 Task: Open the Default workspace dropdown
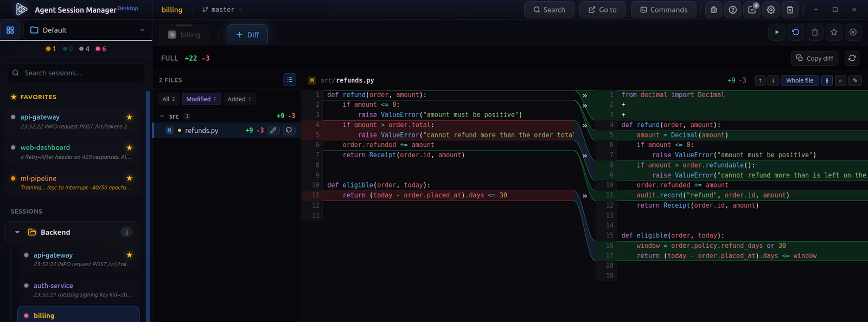[x=87, y=30]
